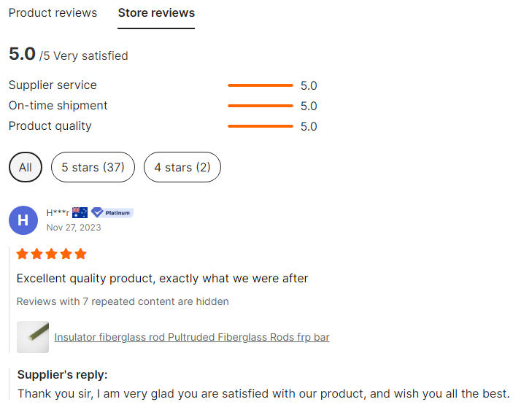Click the Supplier service rating bar

point(260,85)
